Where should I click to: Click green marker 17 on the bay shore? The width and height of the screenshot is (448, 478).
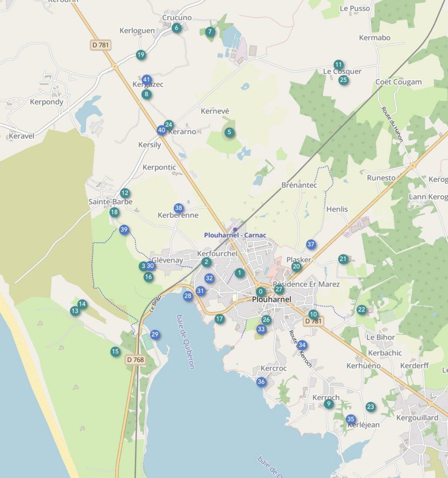(x=220, y=319)
